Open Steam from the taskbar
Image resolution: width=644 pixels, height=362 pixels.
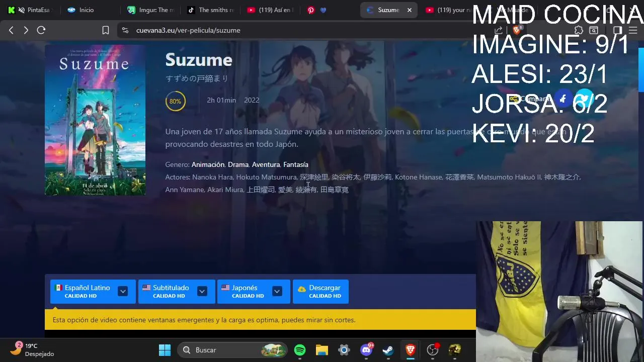click(388, 350)
